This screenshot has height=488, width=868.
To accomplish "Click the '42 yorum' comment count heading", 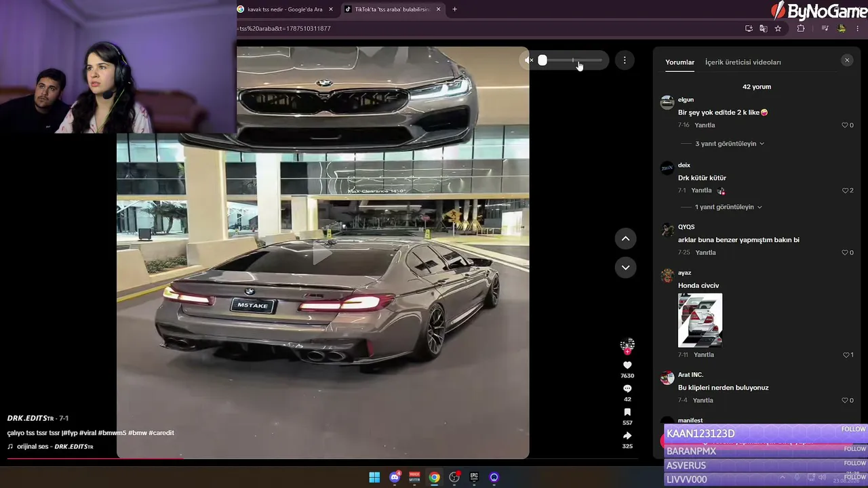I will coord(757,87).
